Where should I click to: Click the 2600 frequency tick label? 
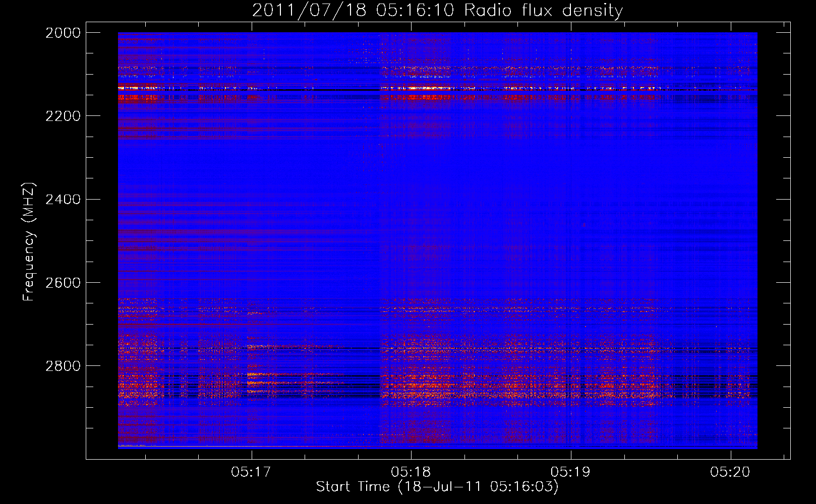[63, 283]
